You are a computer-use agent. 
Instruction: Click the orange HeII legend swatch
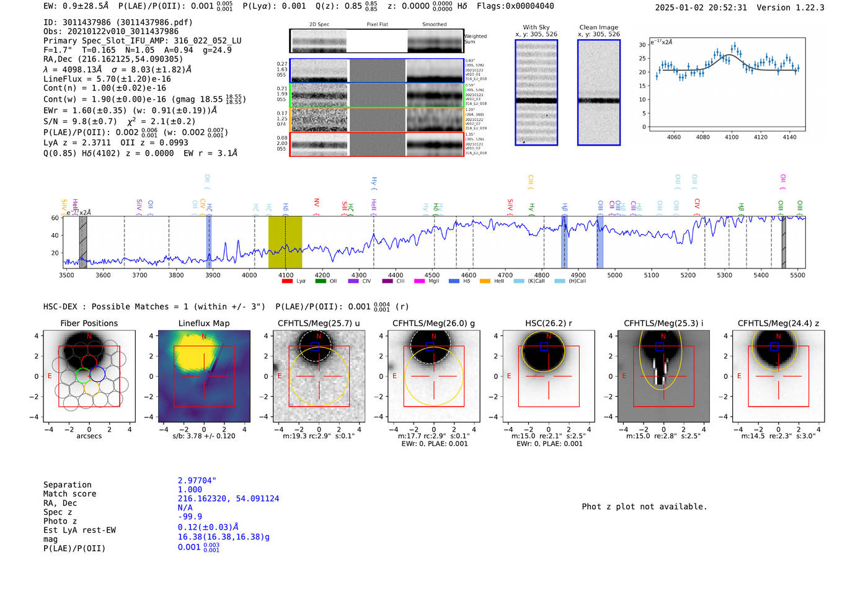[x=485, y=281]
